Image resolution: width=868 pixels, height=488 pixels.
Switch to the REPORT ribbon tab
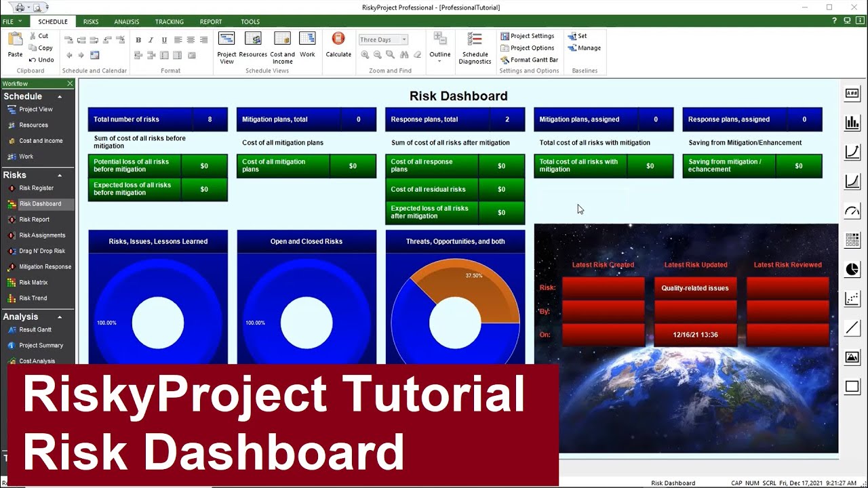tap(211, 22)
